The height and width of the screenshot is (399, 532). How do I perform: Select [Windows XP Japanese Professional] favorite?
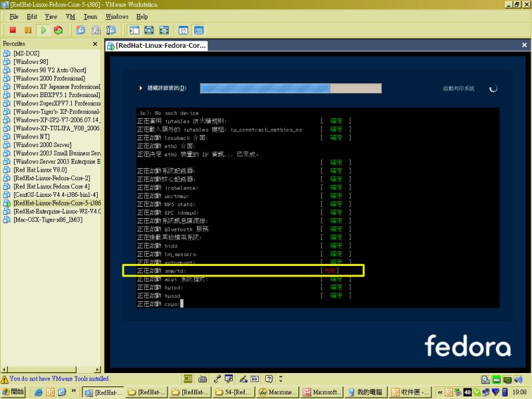click(57, 86)
